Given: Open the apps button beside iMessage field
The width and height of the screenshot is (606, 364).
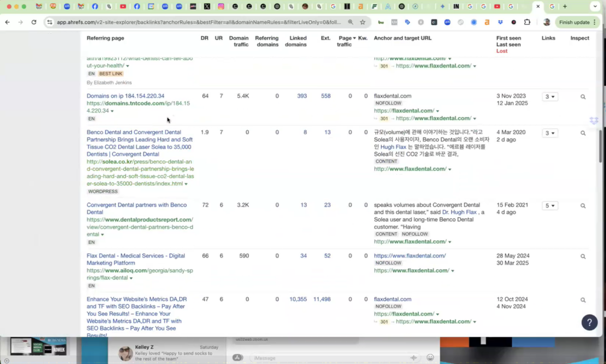Looking at the screenshot, I should (x=238, y=358).
